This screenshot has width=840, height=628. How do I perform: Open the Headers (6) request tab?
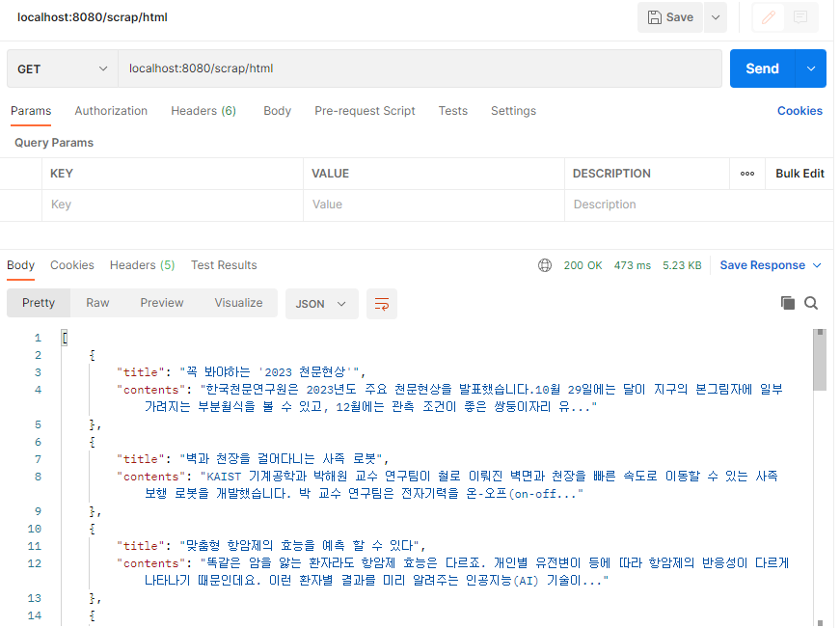click(x=203, y=111)
